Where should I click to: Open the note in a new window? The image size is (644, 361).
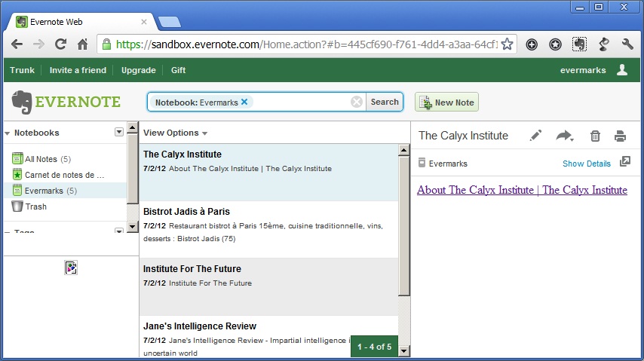click(x=625, y=161)
